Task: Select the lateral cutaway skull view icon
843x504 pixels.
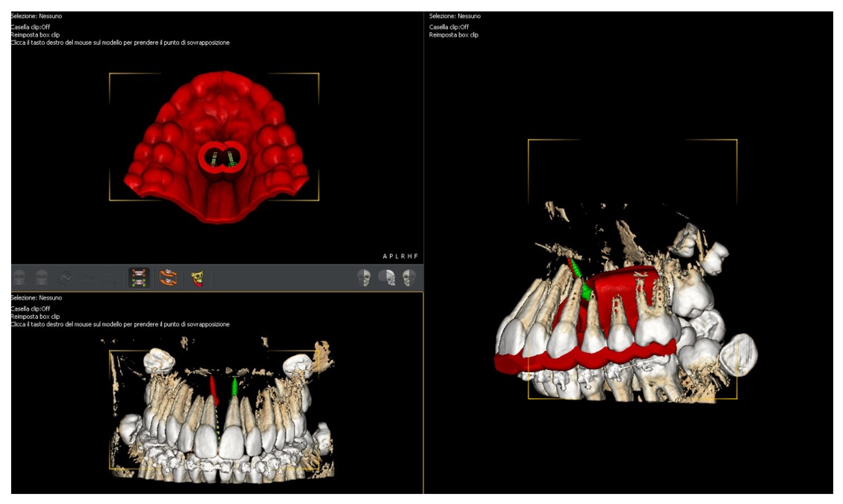Action: coord(387,278)
